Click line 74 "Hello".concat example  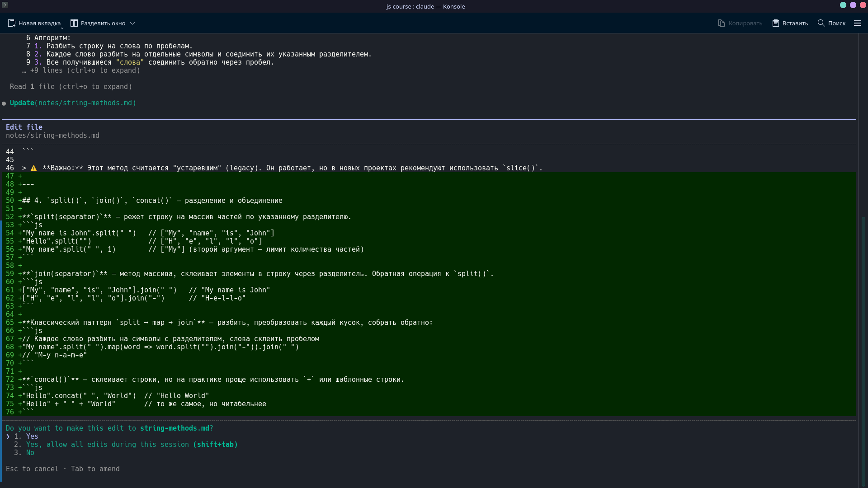pos(116,396)
